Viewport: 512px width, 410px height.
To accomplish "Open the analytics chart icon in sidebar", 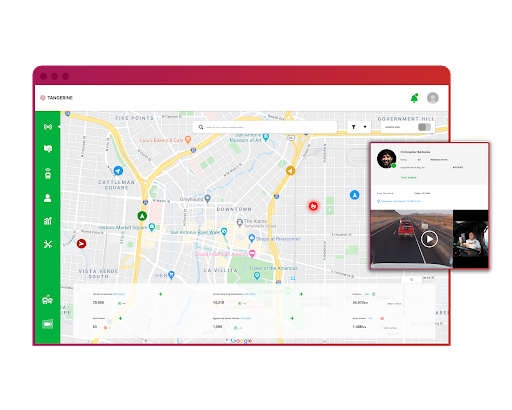I will (48, 221).
